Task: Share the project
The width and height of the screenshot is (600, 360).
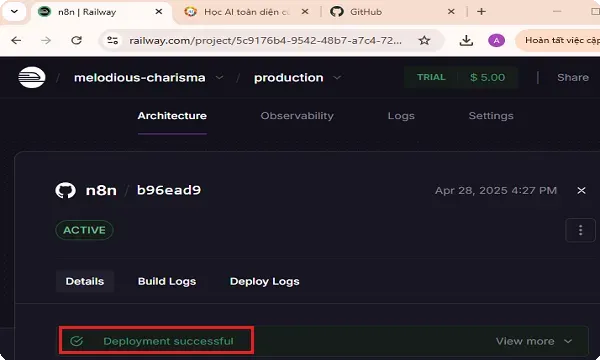Action: [573, 77]
